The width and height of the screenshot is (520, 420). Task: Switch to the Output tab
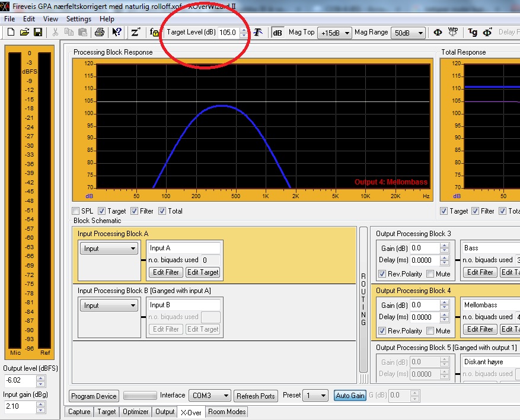click(x=165, y=412)
